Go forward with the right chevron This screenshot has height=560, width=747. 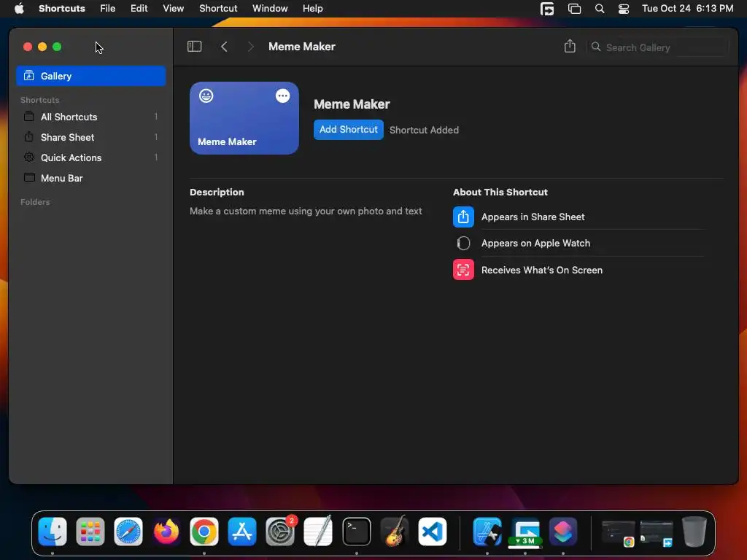tap(251, 47)
